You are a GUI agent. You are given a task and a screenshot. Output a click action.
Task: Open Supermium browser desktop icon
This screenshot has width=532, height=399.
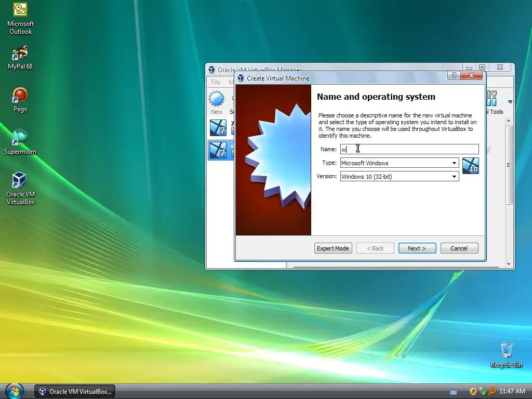coord(20,142)
